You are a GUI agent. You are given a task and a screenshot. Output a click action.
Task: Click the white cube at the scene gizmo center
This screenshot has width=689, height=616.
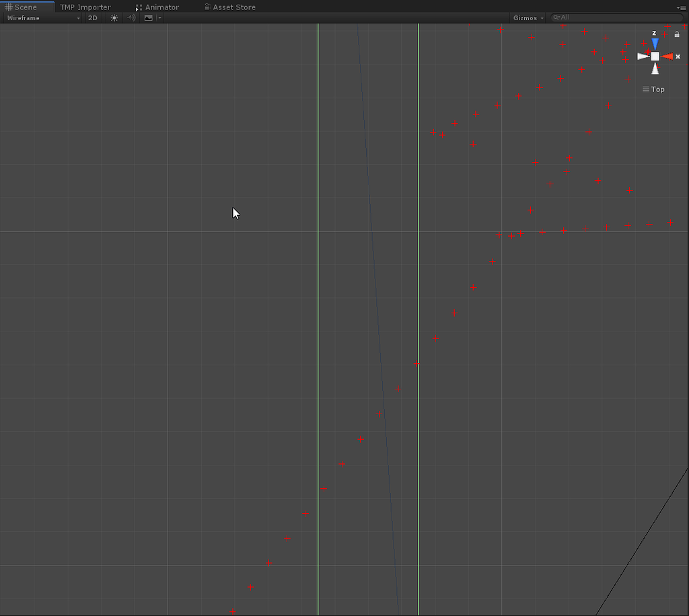[x=655, y=56]
